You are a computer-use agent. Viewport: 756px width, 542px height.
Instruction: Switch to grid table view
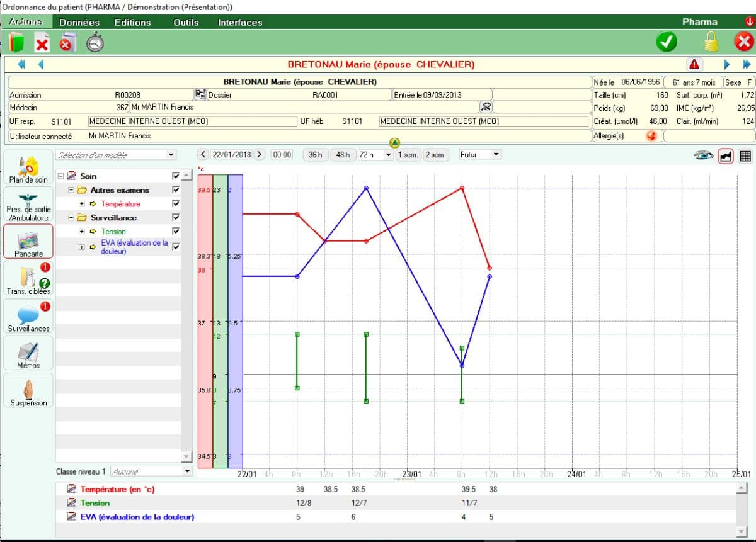745,156
